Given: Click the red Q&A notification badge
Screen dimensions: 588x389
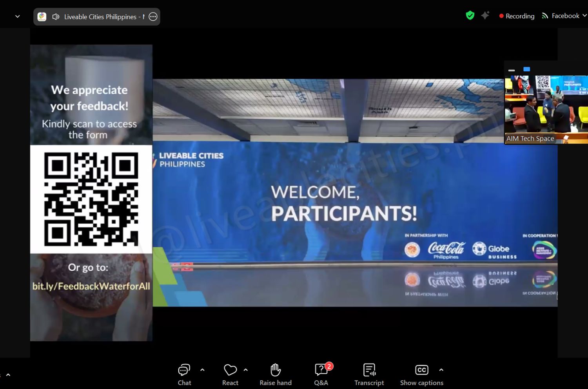Looking at the screenshot, I should (x=329, y=366).
